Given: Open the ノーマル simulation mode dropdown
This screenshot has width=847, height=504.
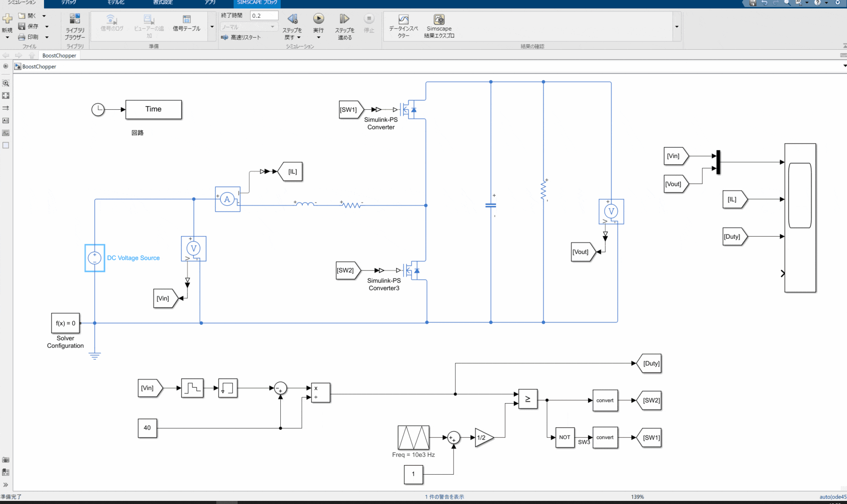Looking at the screenshot, I should [x=248, y=27].
